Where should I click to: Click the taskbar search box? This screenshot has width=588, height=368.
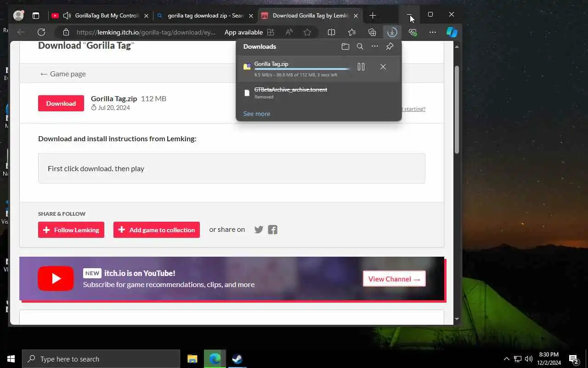pyautogui.click(x=101, y=359)
